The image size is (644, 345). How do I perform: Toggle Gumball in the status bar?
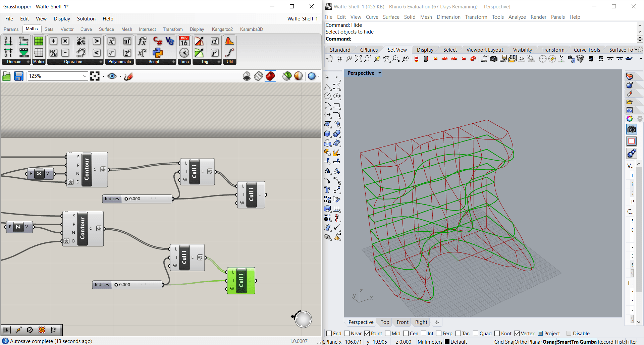[x=588, y=342]
